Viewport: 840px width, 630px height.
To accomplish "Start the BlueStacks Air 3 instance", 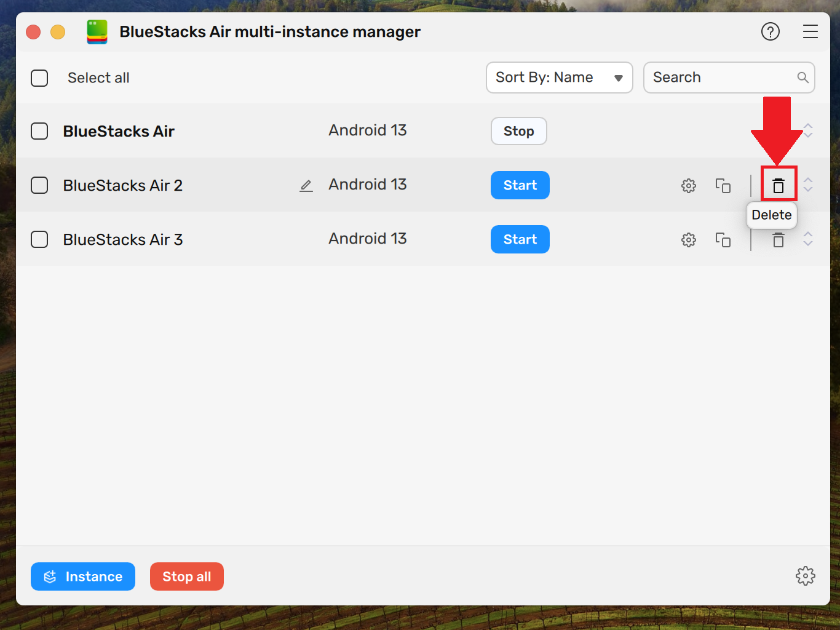I will pos(520,239).
